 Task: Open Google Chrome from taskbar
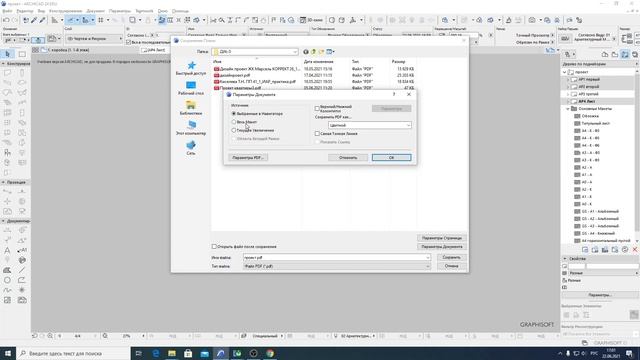pyautogui.click(x=270, y=353)
